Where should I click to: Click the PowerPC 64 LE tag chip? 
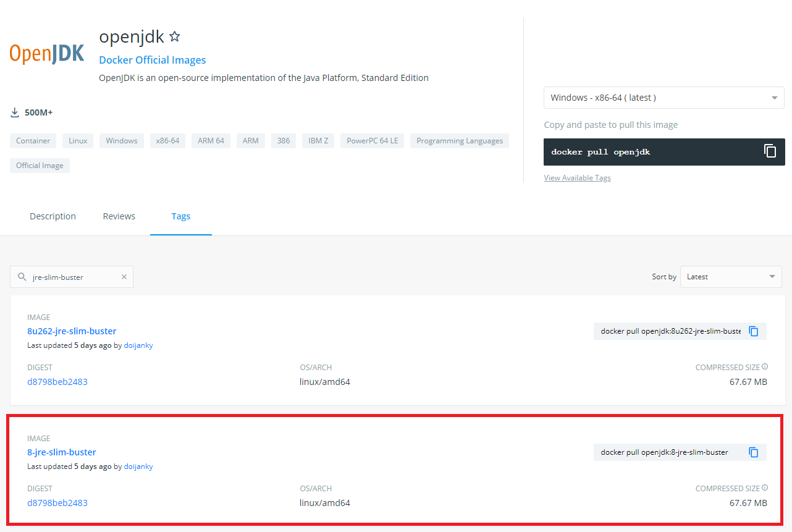tap(373, 141)
